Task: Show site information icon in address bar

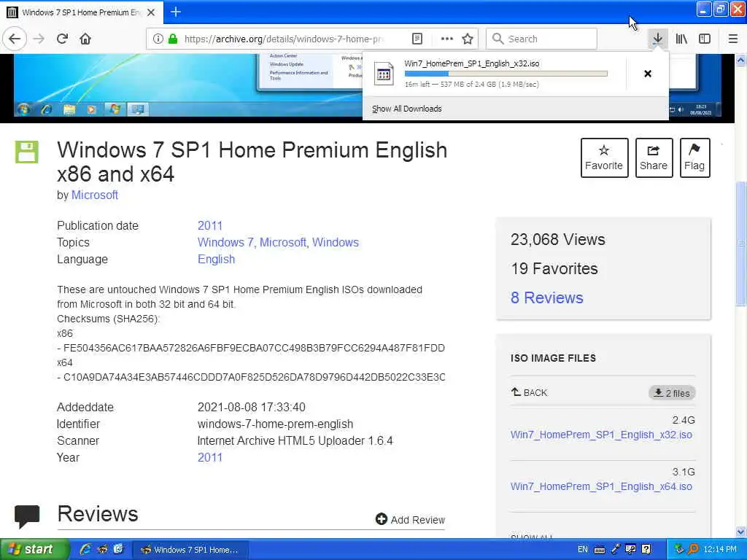Action: (x=158, y=39)
